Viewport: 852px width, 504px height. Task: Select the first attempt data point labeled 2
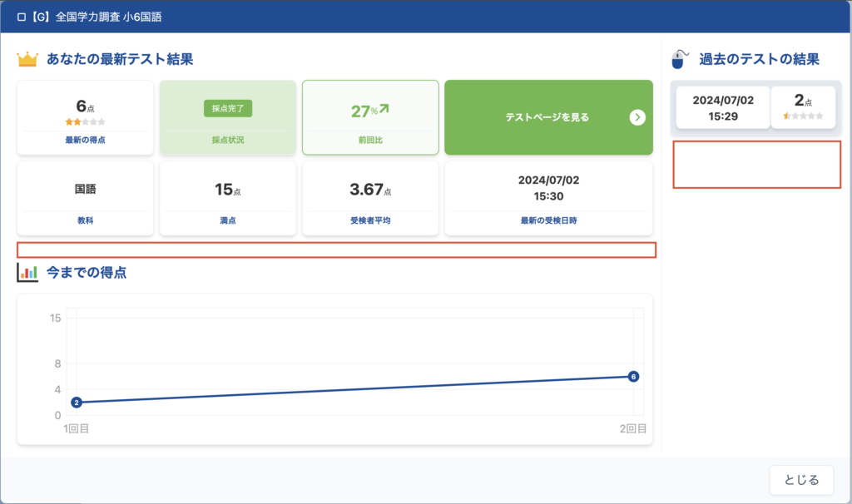click(x=77, y=403)
